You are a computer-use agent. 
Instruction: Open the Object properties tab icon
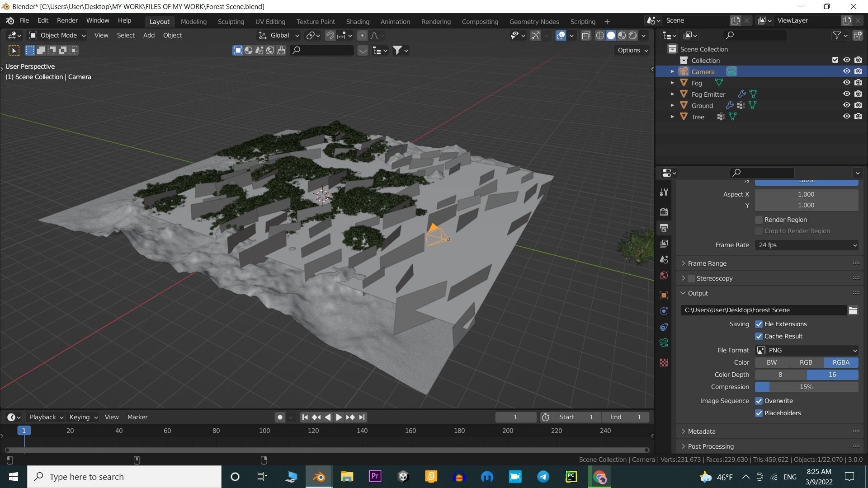(x=664, y=295)
